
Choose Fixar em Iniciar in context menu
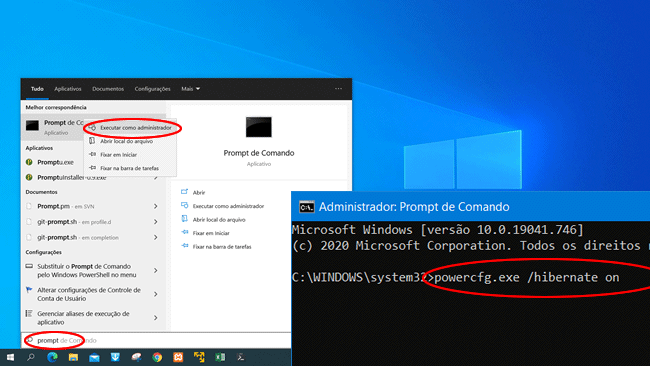pos(131,155)
